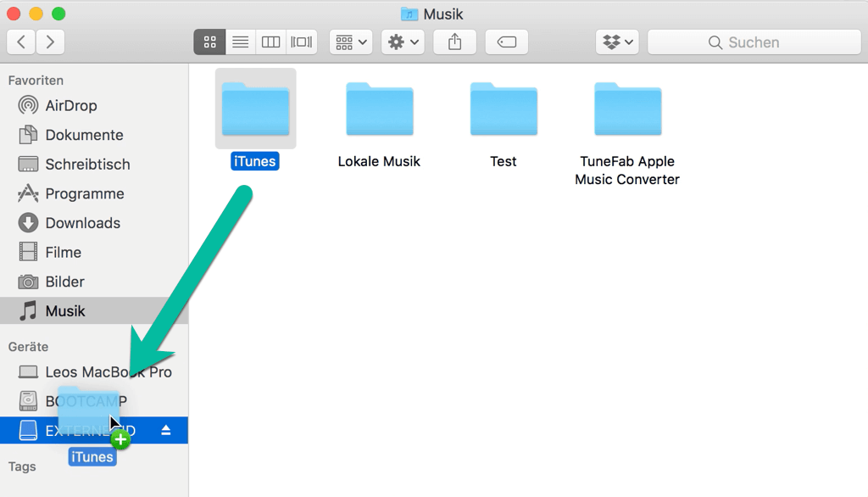Switch to column view
Screen dimensions: 868x497
270,42
